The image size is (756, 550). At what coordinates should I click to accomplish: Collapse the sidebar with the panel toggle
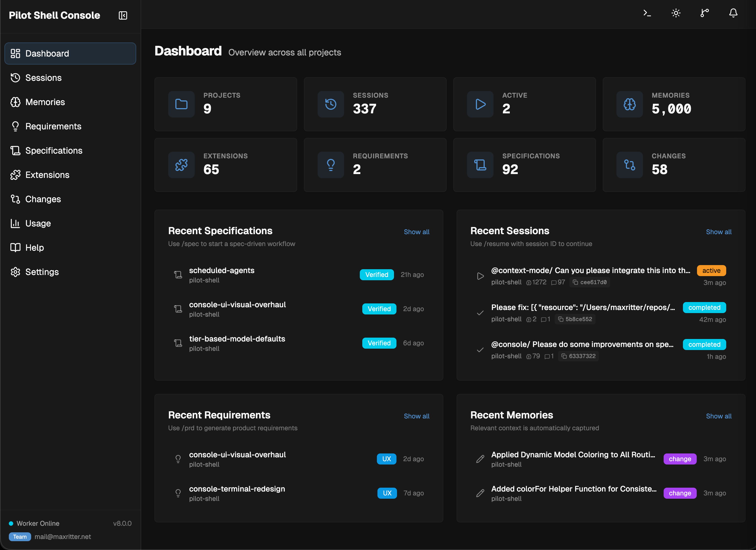[x=122, y=15]
